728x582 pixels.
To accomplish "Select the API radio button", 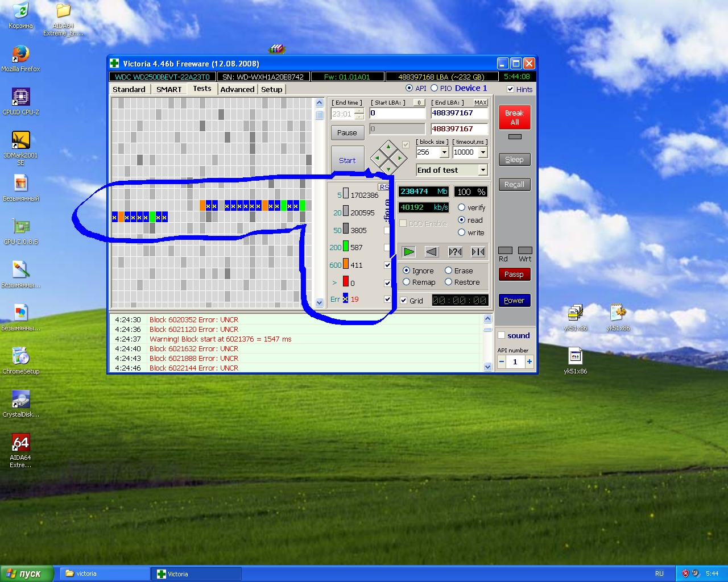I will tap(409, 88).
